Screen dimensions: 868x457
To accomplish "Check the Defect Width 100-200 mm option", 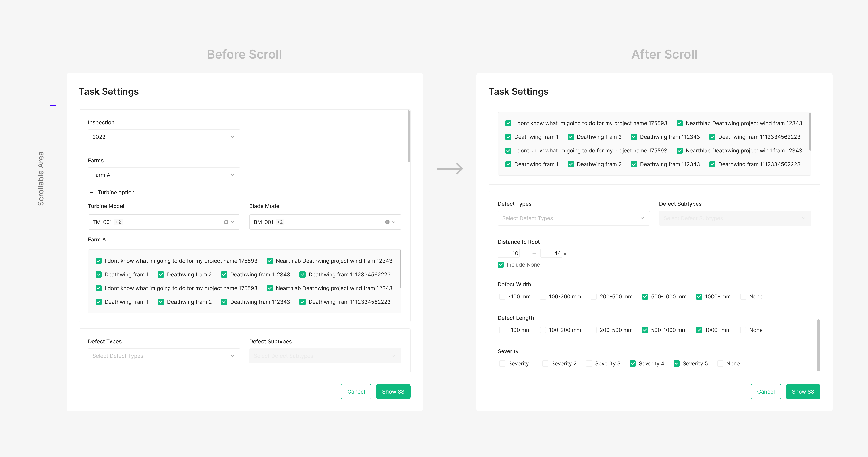I will (543, 296).
